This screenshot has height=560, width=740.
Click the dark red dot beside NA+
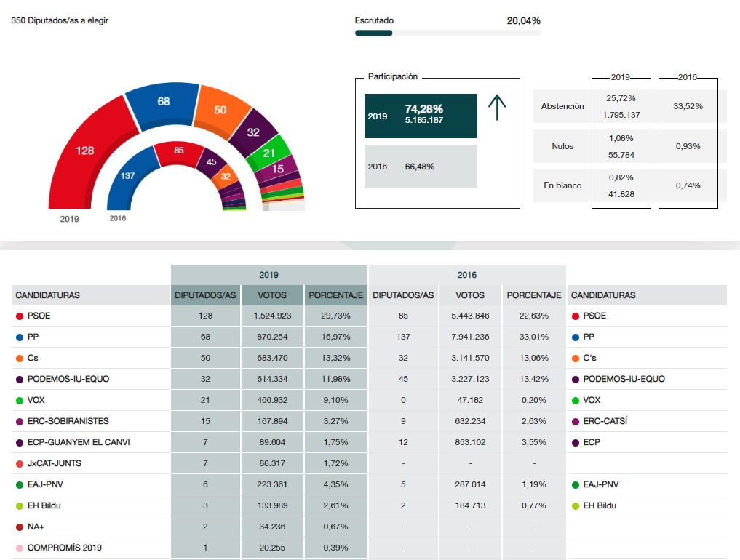click(19, 527)
